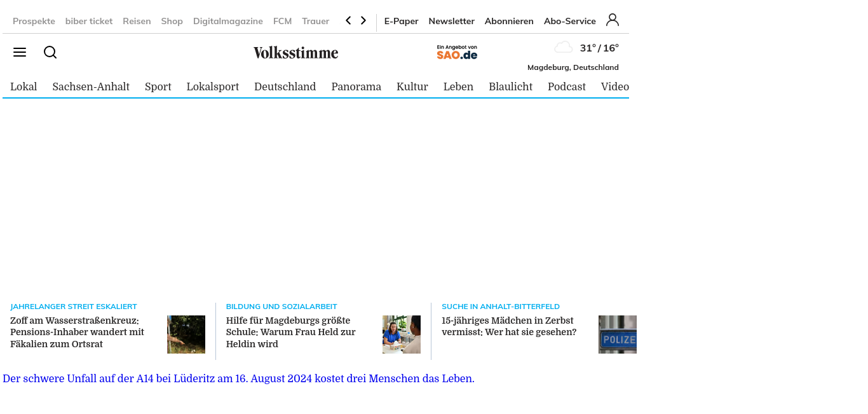The image size is (868, 414).
Task: Click Bildung und Sozialarbeit label
Action: [281, 307]
